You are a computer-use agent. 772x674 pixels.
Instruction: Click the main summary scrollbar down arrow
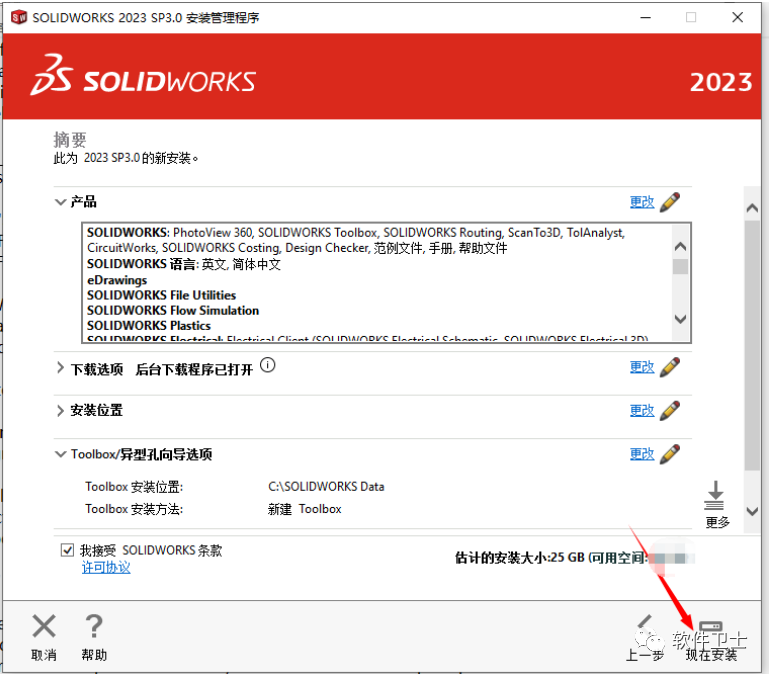tap(752, 511)
